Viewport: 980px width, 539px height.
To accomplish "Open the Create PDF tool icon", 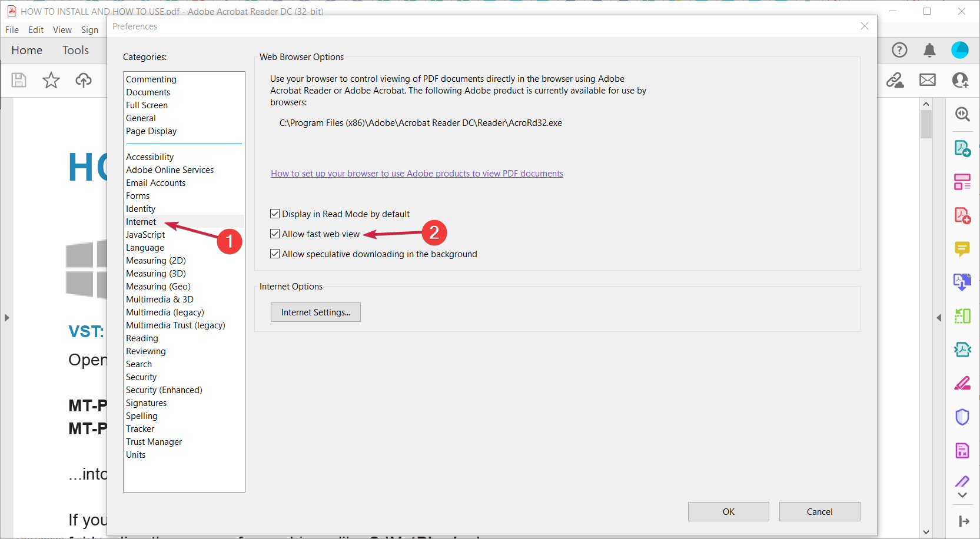I will click(x=962, y=215).
